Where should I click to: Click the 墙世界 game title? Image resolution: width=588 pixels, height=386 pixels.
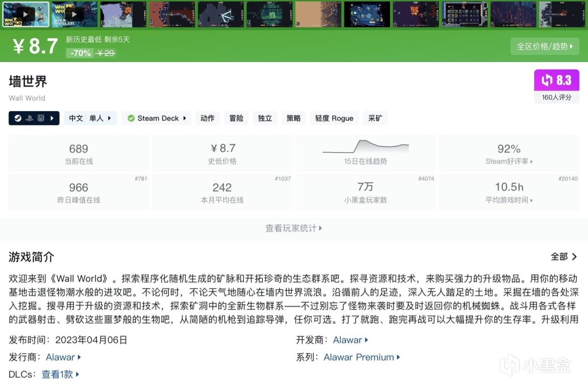point(28,81)
